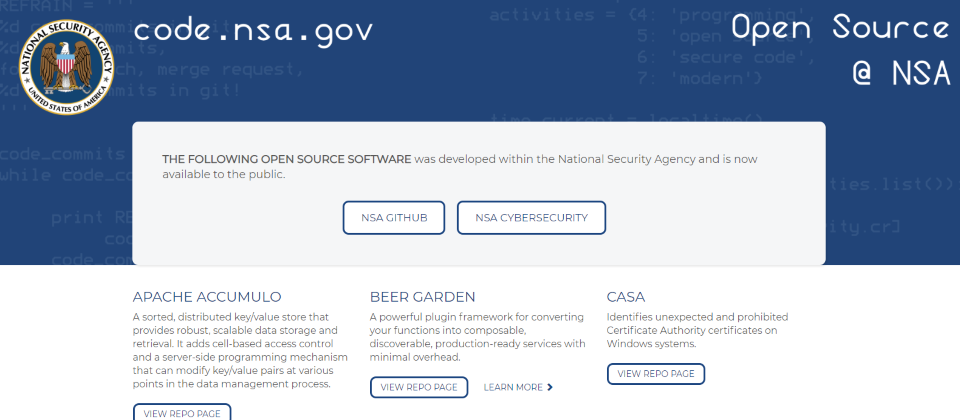The height and width of the screenshot is (420, 960).
Task: Click the National Security Agency seal logo
Action: point(66,67)
